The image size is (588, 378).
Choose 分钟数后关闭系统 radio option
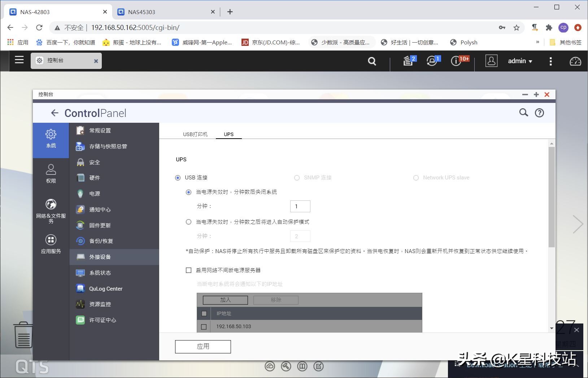[x=188, y=192]
